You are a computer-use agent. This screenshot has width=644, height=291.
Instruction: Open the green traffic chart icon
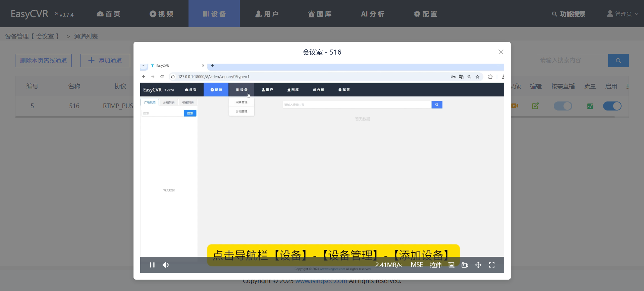tap(590, 106)
